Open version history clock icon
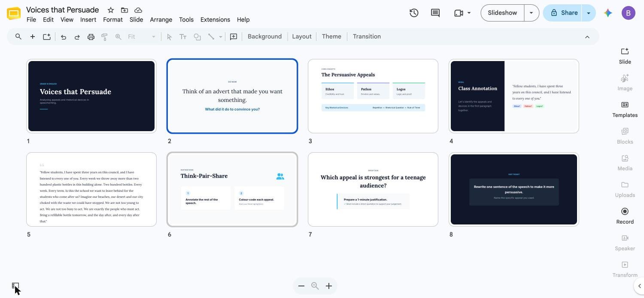This screenshot has width=644, height=298. [414, 13]
